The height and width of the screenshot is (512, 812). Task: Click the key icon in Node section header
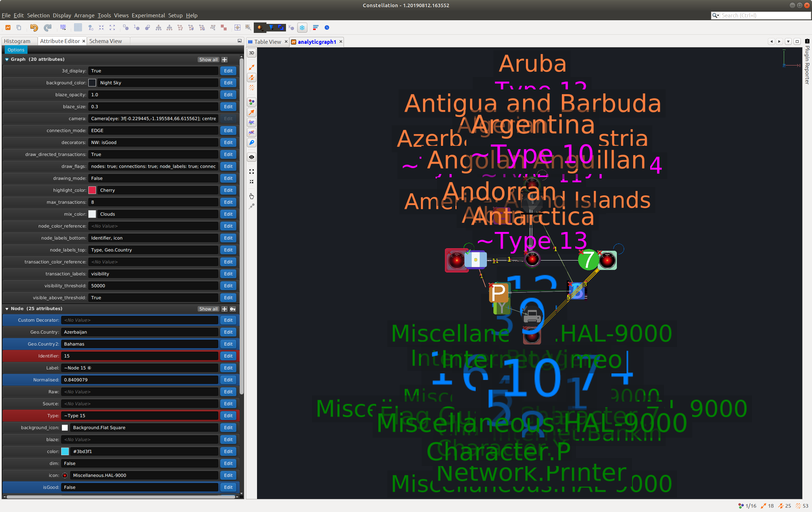pos(233,309)
